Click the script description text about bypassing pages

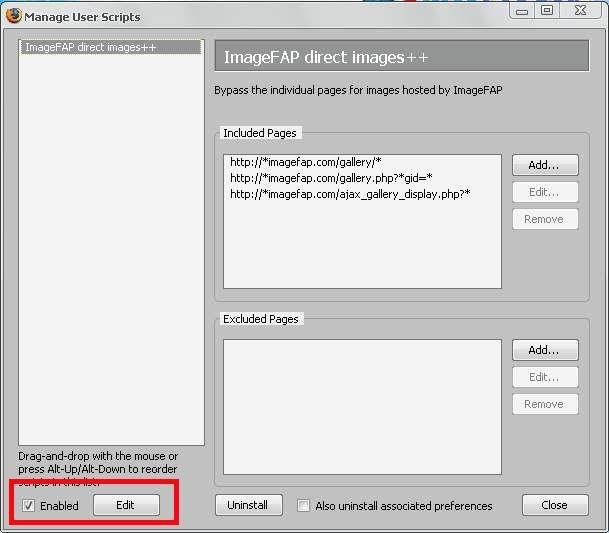click(x=358, y=90)
